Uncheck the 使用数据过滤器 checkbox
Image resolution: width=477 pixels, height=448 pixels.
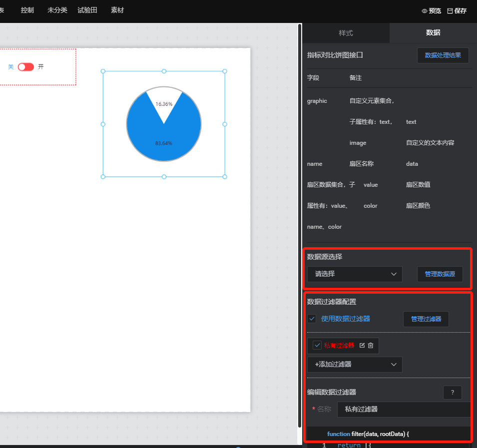click(312, 319)
